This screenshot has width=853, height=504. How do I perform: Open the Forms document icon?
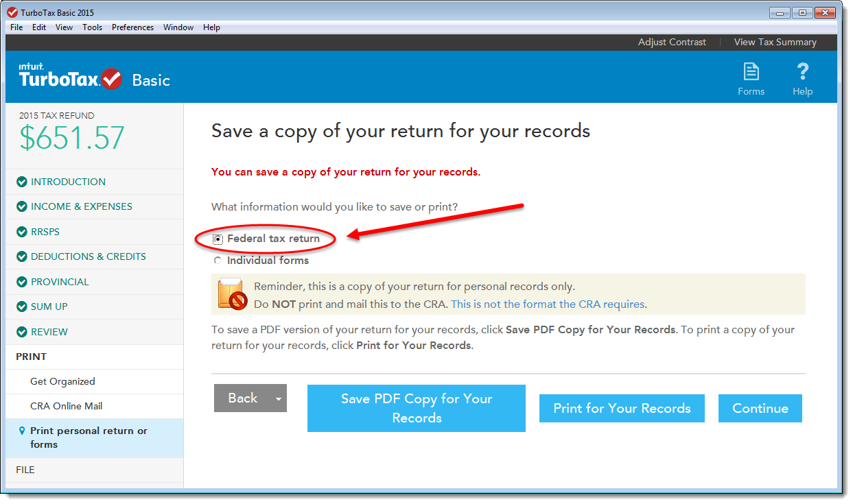[x=751, y=71]
